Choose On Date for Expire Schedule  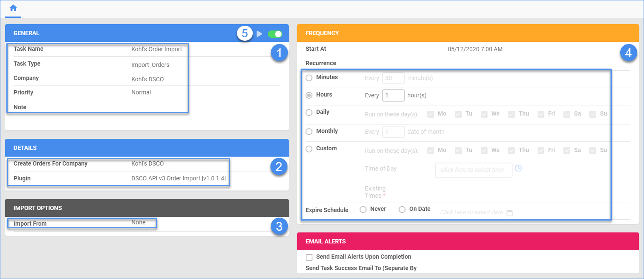pos(402,209)
